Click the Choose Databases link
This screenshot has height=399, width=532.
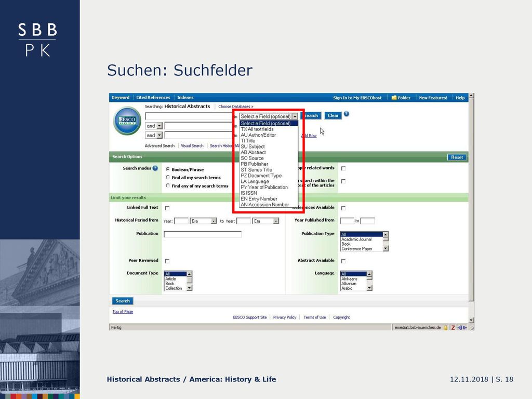pos(236,107)
